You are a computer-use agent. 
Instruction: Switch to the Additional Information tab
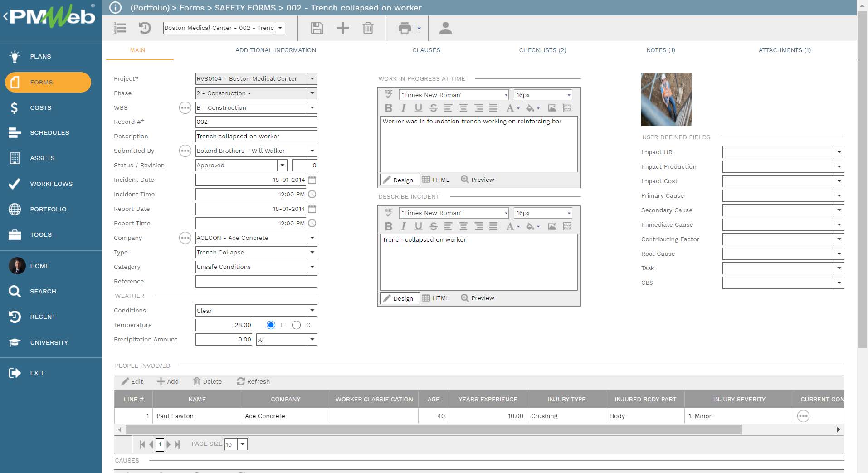tap(276, 50)
